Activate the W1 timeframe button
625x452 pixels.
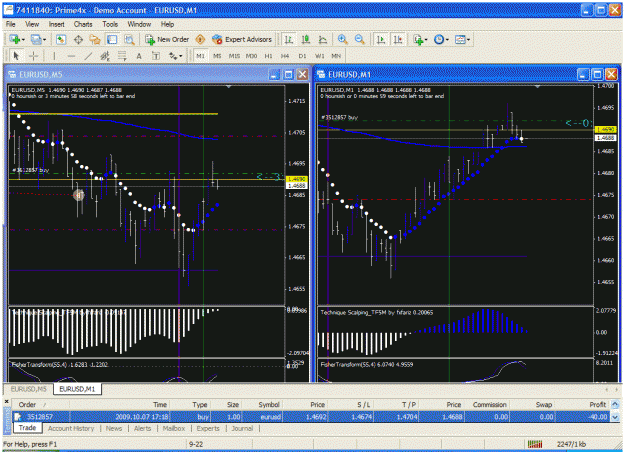(320, 56)
